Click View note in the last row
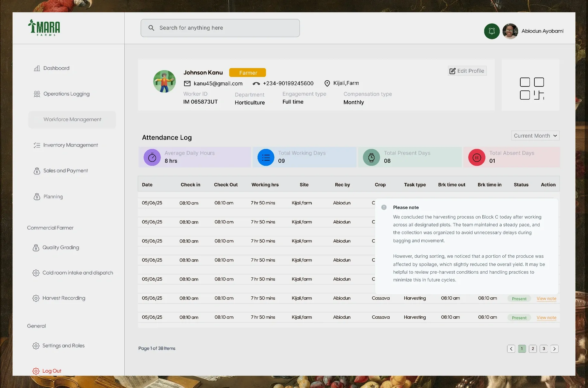The height and width of the screenshot is (388, 588). tap(546, 318)
